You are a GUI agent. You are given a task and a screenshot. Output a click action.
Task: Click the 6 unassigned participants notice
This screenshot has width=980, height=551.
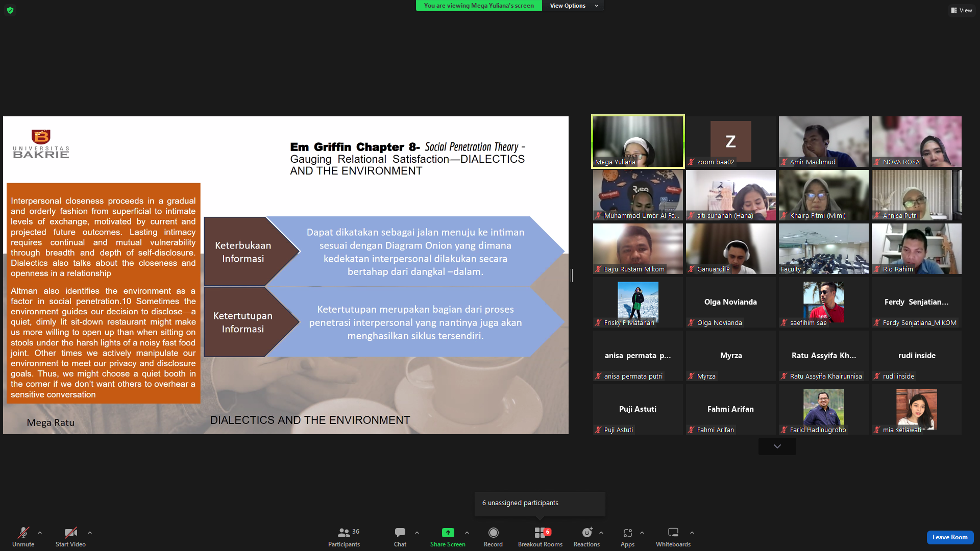pyautogui.click(x=540, y=503)
